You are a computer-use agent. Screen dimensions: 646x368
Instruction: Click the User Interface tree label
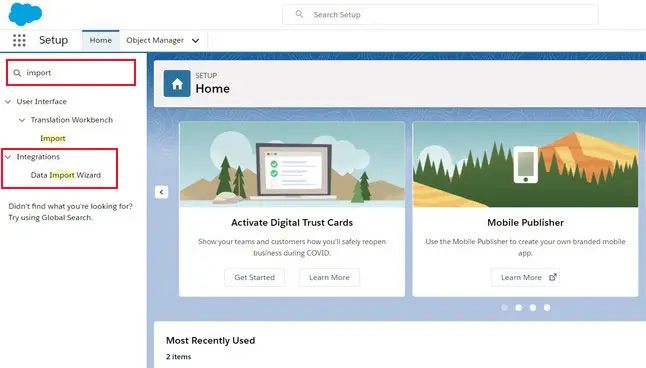pos(42,101)
